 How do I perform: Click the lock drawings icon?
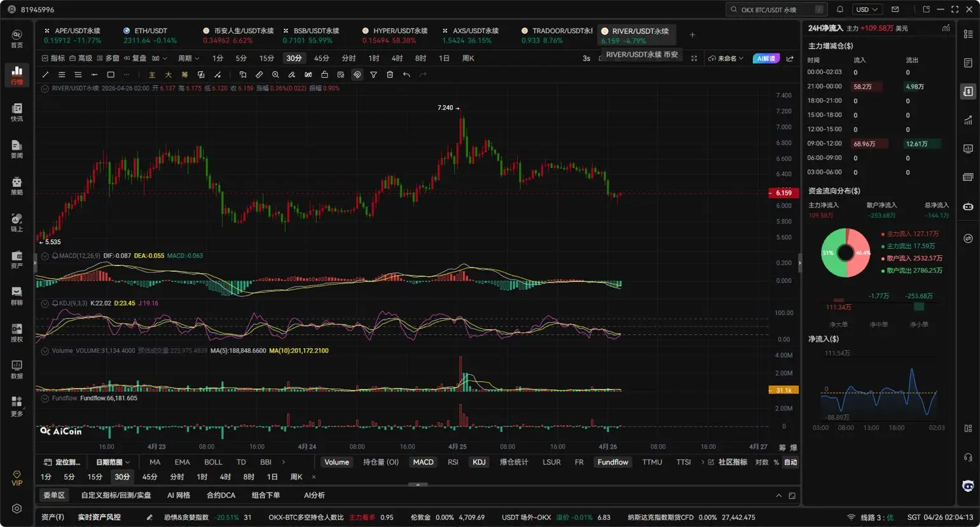pos(324,74)
